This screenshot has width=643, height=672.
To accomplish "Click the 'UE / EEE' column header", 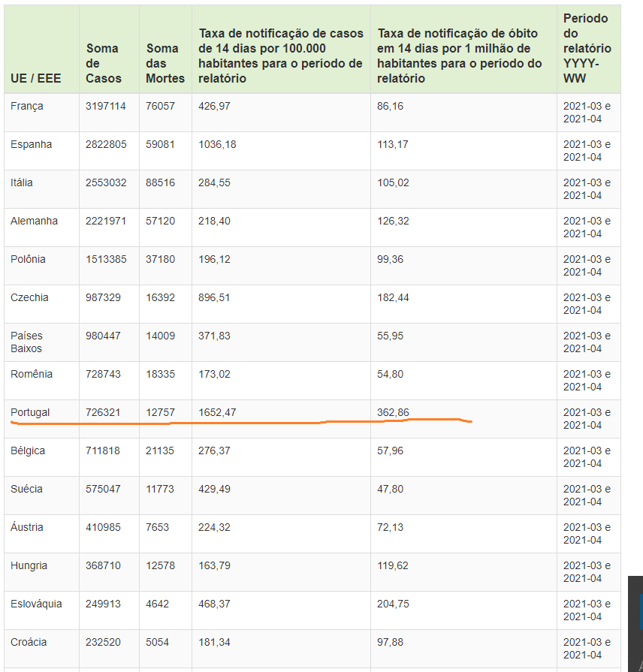I will (x=36, y=78).
